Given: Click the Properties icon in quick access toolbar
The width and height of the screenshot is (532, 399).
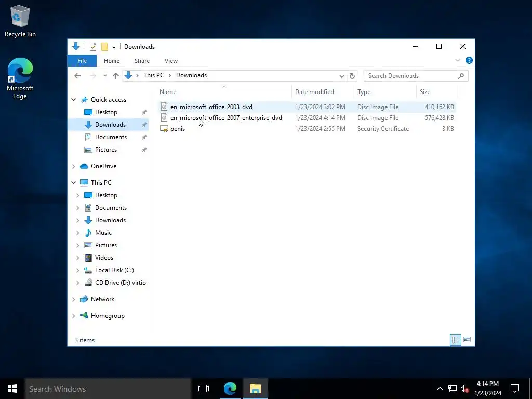Looking at the screenshot, I should 93,47.
